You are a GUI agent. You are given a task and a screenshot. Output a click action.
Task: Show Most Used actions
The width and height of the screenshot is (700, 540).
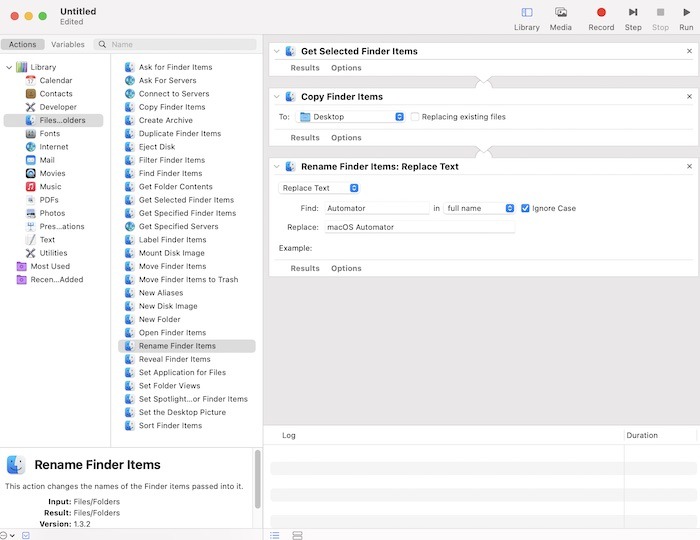point(50,266)
